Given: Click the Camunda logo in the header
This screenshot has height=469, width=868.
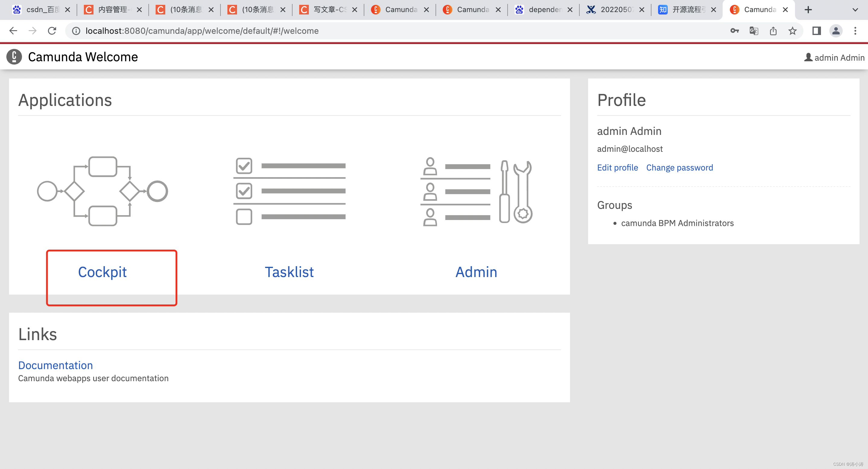Looking at the screenshot, I should [x=14, y=57].
